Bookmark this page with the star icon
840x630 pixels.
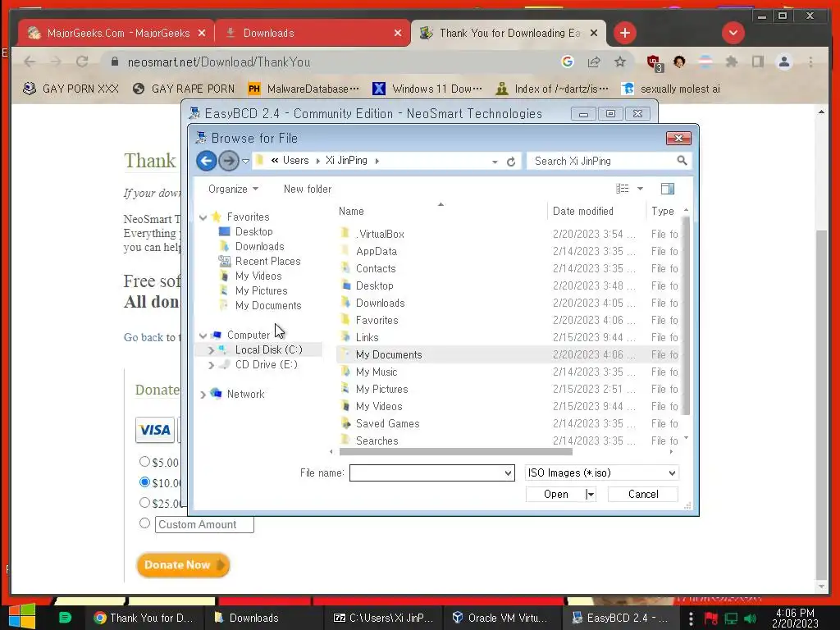(x=620, y=62)
